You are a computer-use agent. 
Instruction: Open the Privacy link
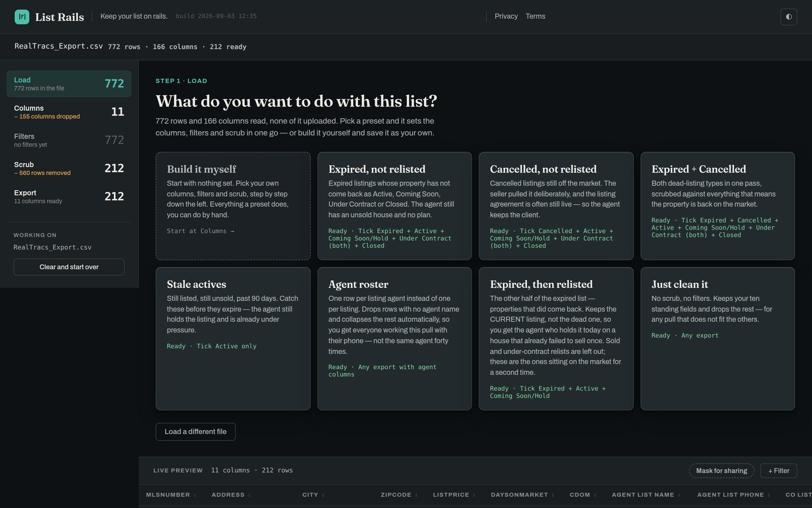tap(506, 16)
